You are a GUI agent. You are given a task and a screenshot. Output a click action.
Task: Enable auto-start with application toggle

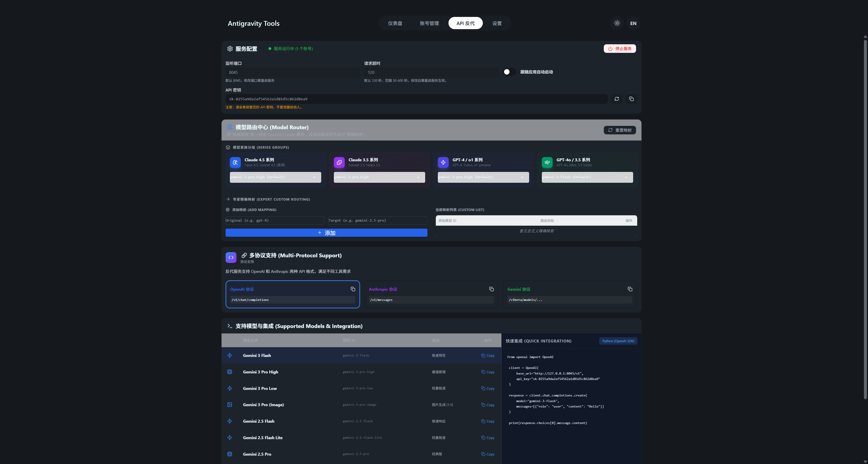pyautogui.click(x=509, y=72)
